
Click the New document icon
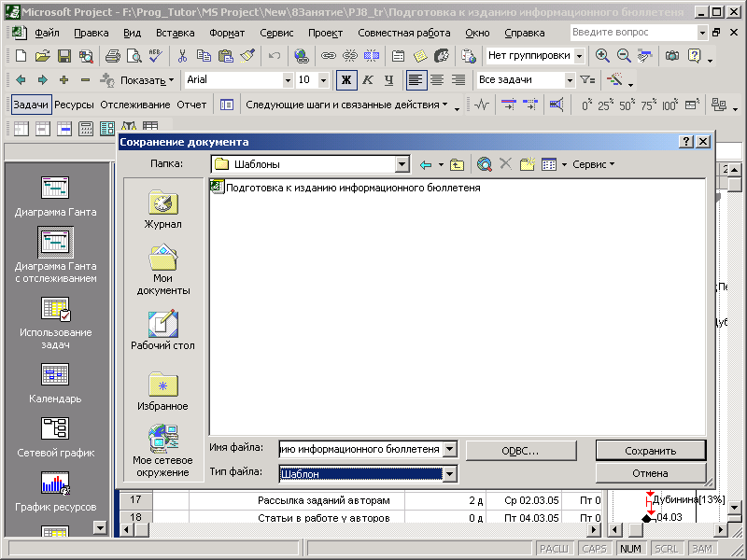[21, 56]
